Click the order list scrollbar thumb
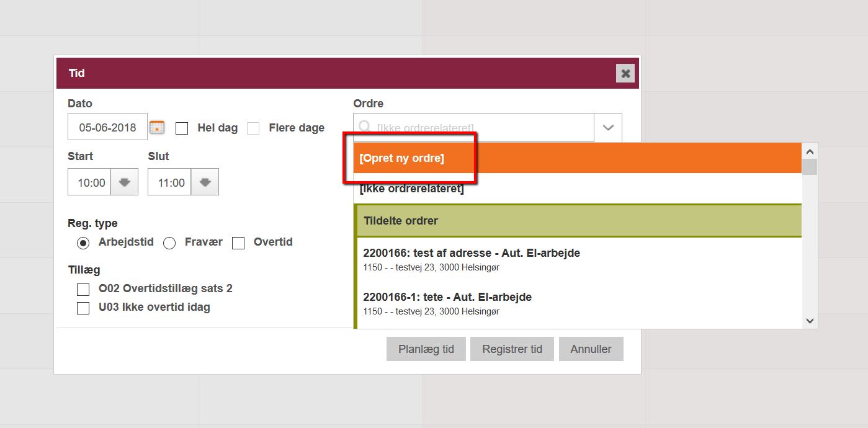The width and height of the screenshot is (868, 428). (x=810, y=167)
